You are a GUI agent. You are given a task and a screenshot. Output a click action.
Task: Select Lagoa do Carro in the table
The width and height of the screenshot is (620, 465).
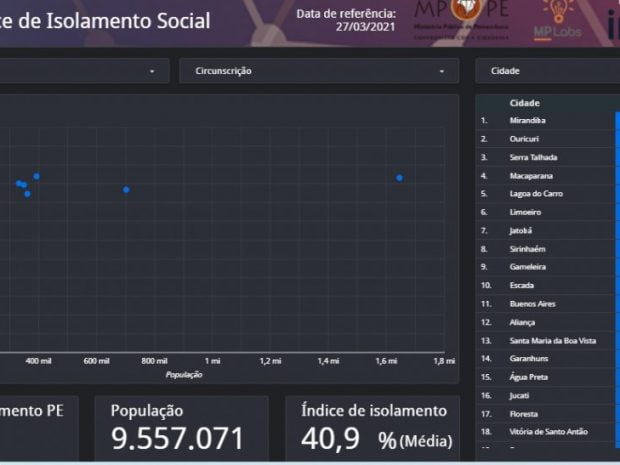(x=536, y=194)
